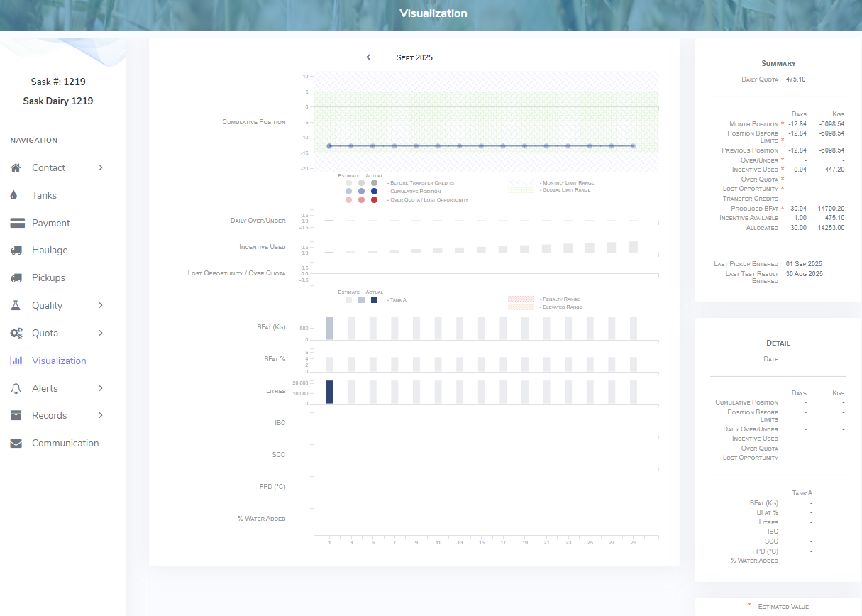Open the Pickups navigation item

pyautogui.click(x=48, y=278)
